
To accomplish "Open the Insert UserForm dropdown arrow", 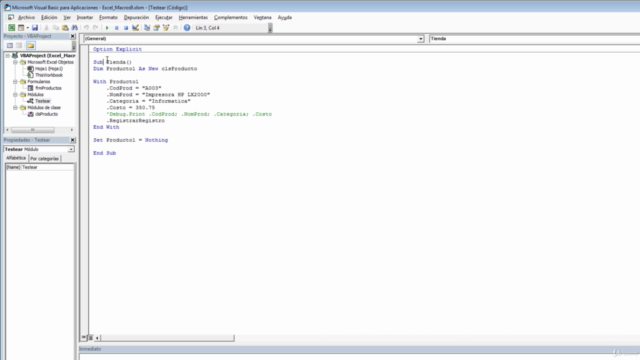I will [x=27, y=28].
